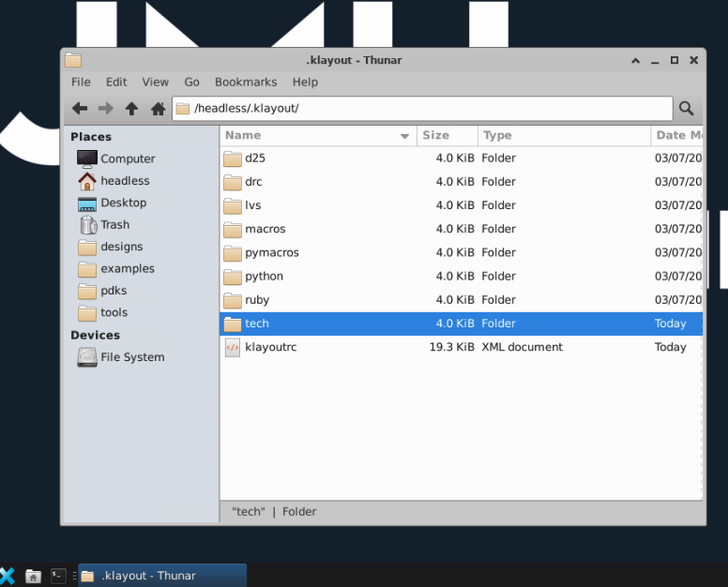Open Desktop in sidebar
This screenshot has height=587, width=728.
pos(123,203)
